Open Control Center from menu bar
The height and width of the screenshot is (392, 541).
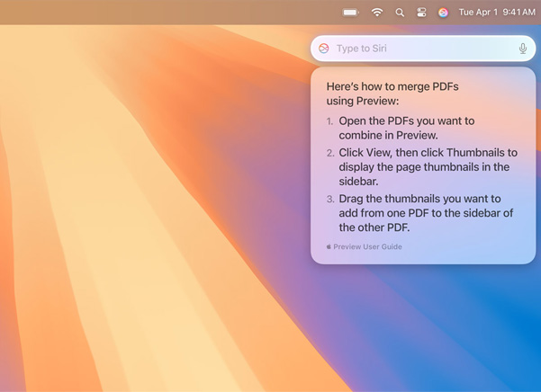point(421,13)
